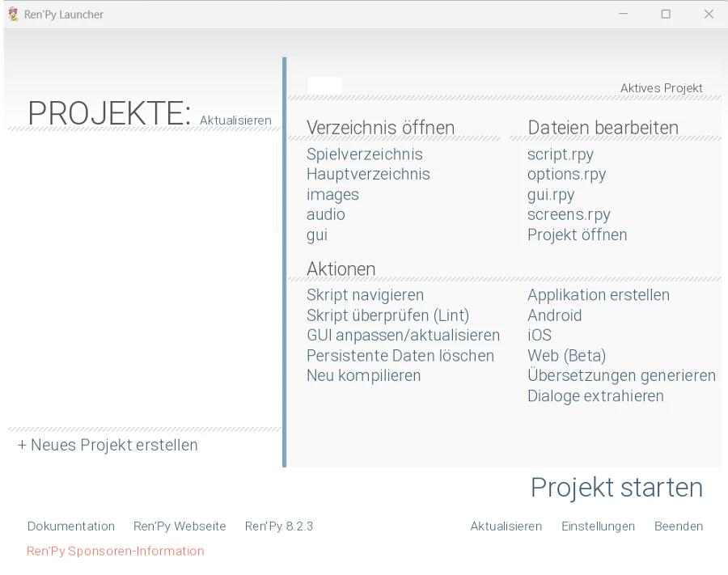Select Übersetzungen generieren

click(x=621, y=375)
